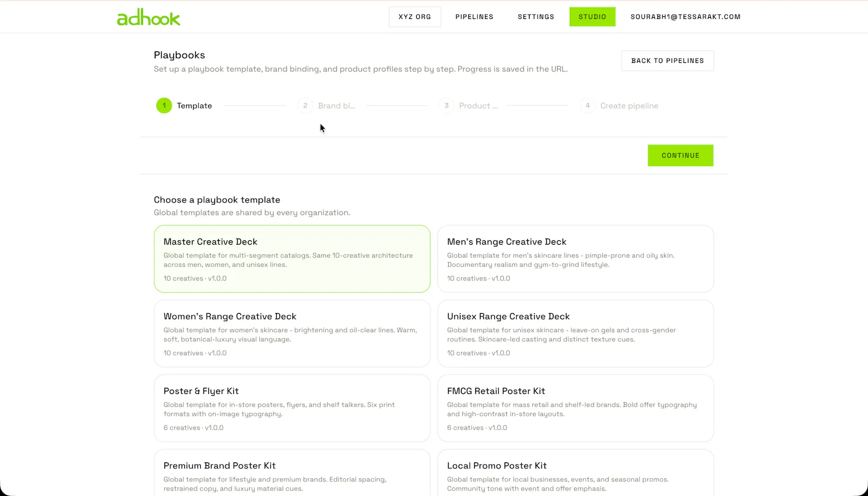
Task: Go to the Pipelines menu item
Action: (x=474, y=17)
